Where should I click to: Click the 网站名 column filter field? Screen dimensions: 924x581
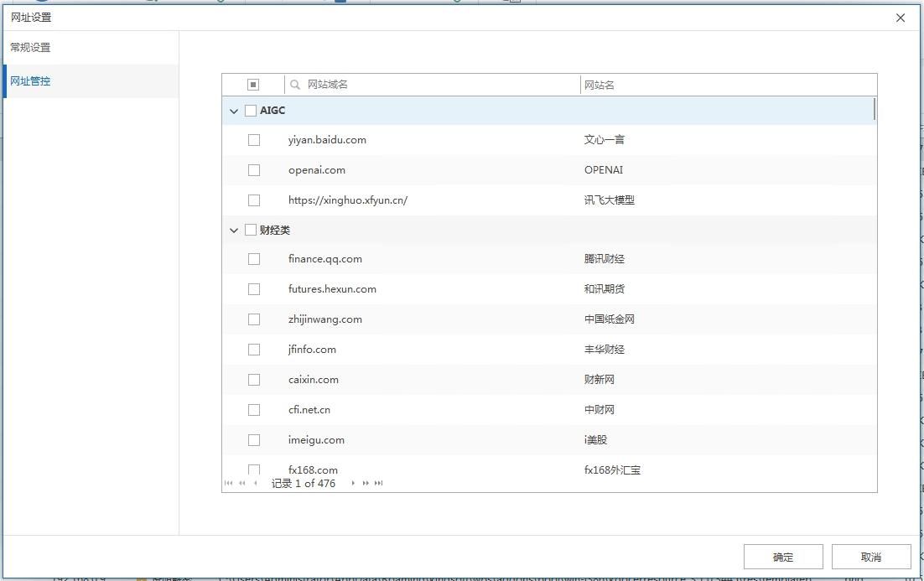point(729,85)
